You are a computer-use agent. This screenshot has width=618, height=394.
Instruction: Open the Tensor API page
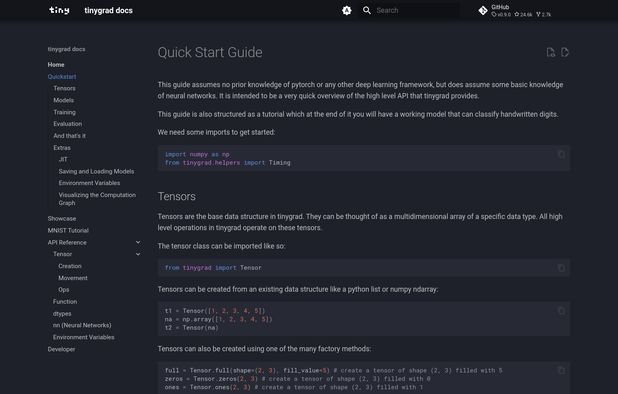[63, 254]
